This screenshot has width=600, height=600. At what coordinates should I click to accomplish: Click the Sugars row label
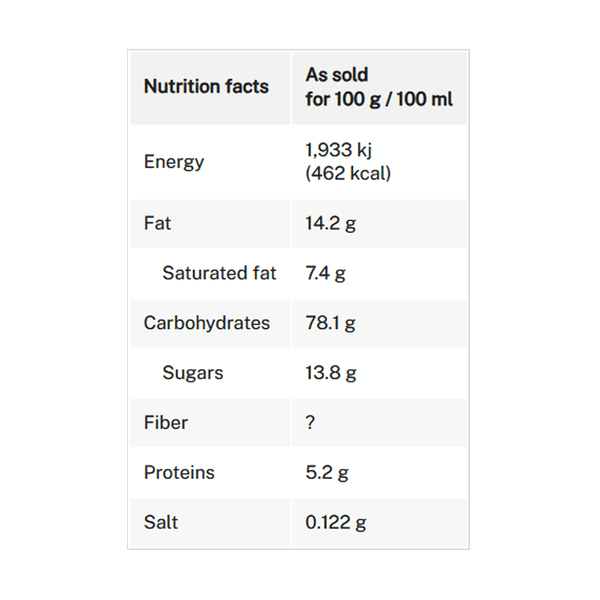click(193, 373)
